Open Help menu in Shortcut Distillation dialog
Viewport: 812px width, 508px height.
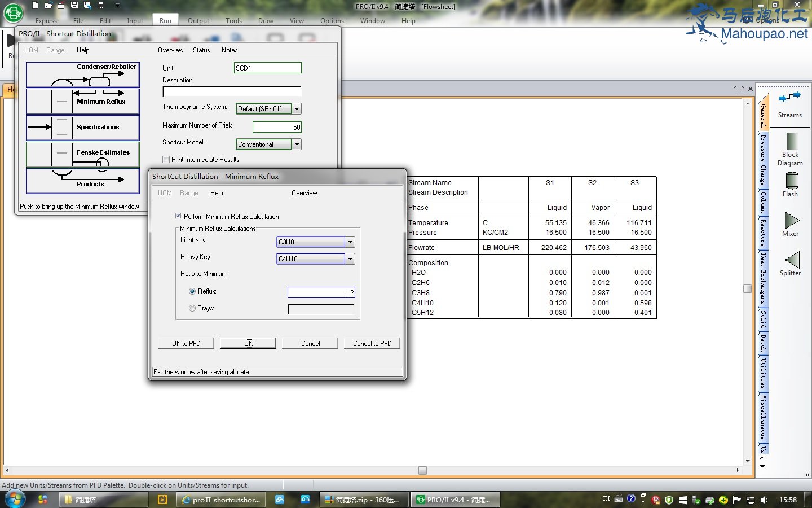click(x=83, y=50)
